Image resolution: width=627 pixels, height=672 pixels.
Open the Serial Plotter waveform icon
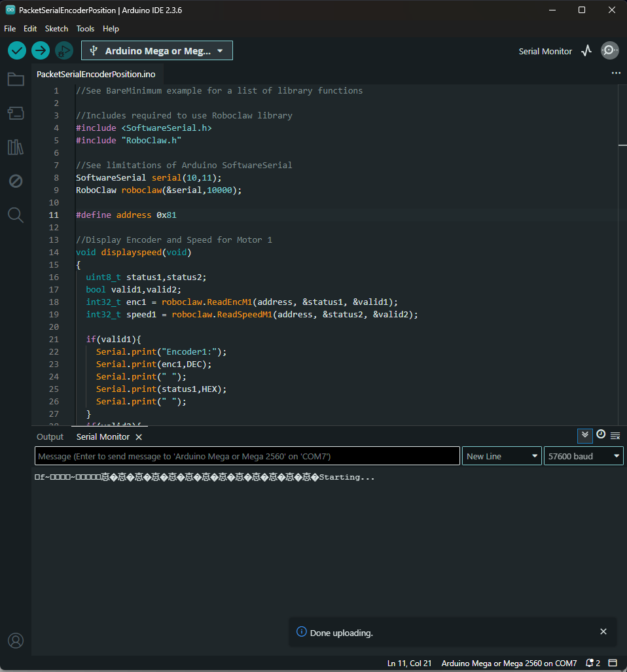586,50
